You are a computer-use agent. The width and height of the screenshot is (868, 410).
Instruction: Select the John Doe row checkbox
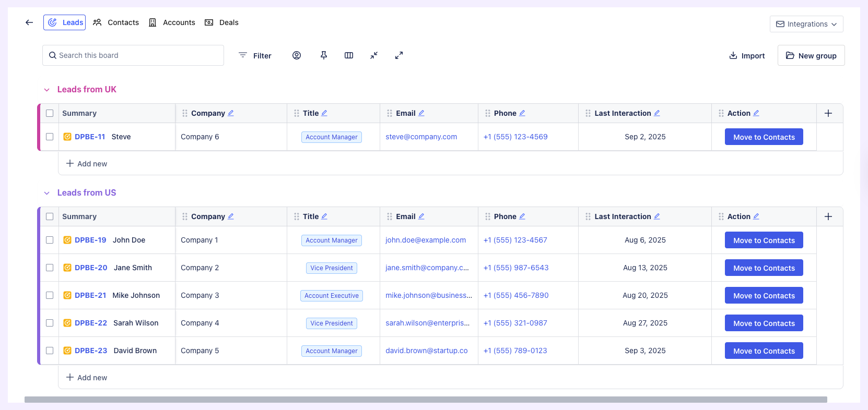[50, 240]
